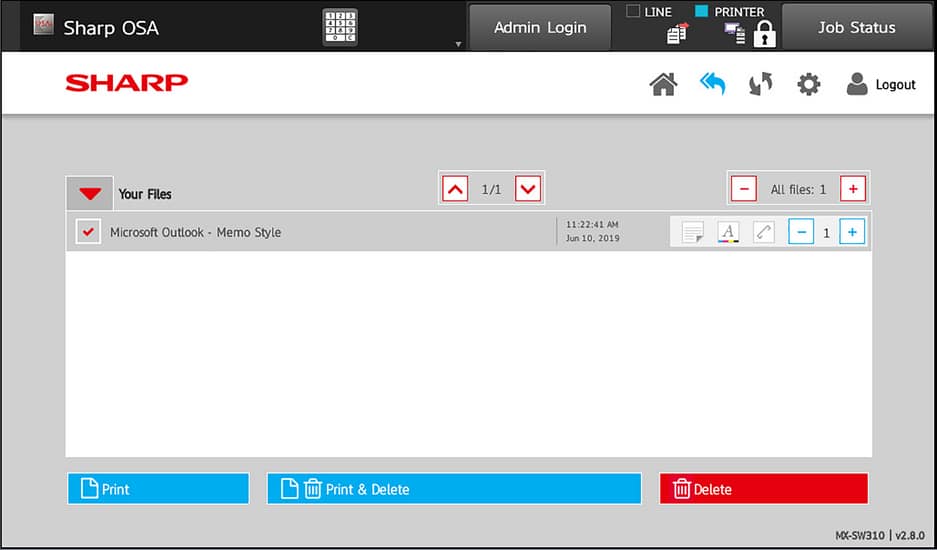The height and width of the screenshot is (550, 937).
Task: Click the printer lock icon
Action: tap(764, 35)
